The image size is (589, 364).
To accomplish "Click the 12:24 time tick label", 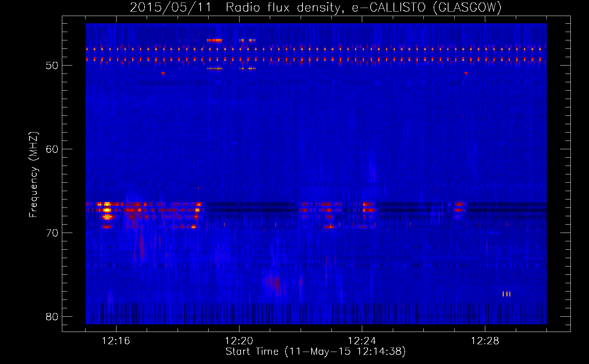I will (362, 341).
